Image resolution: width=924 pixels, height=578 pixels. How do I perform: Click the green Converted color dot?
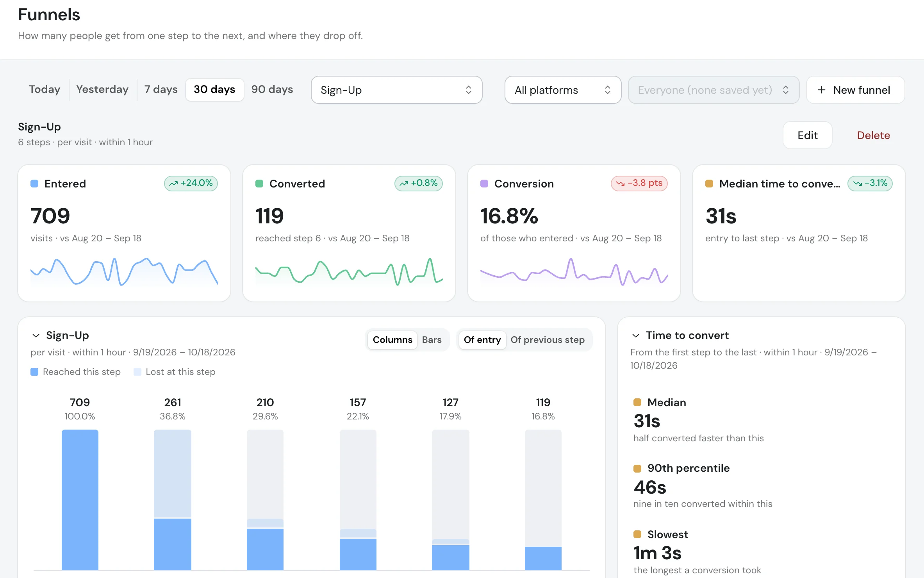tap(259, 184)
